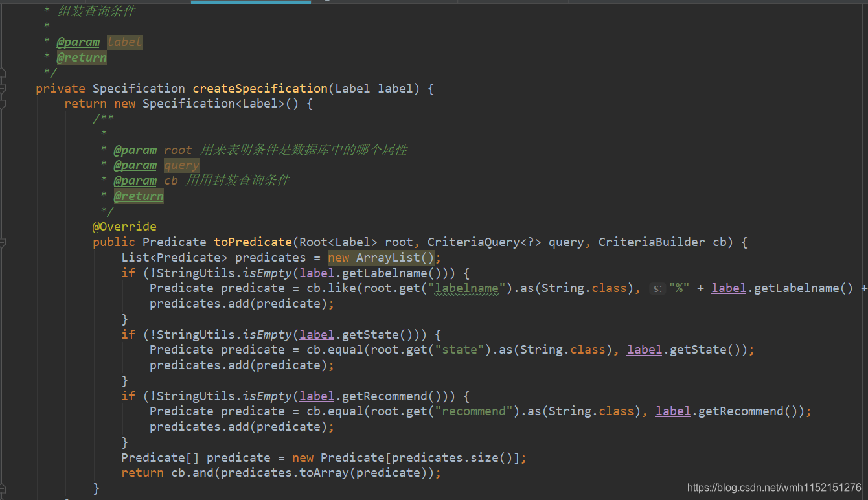Collapse fold marker beside return new Specification line
Viewport: 868px width, 500px height.
click(x=3, y=104)
